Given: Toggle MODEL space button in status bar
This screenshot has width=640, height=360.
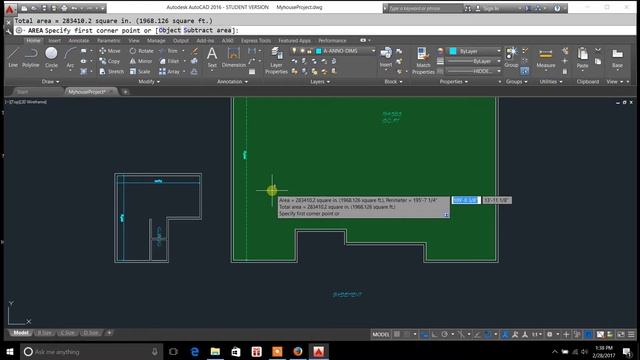Looking at the screenshot, I should [381, 334].
